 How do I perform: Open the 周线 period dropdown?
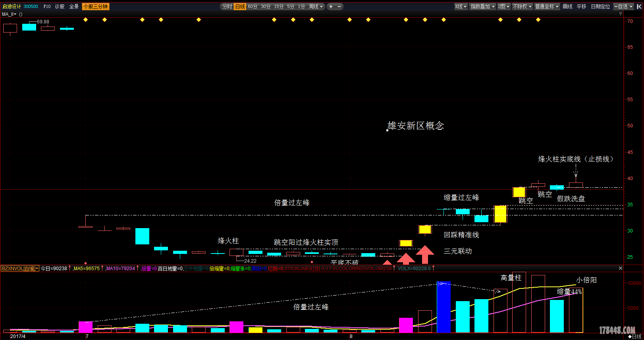pos(316,6)
